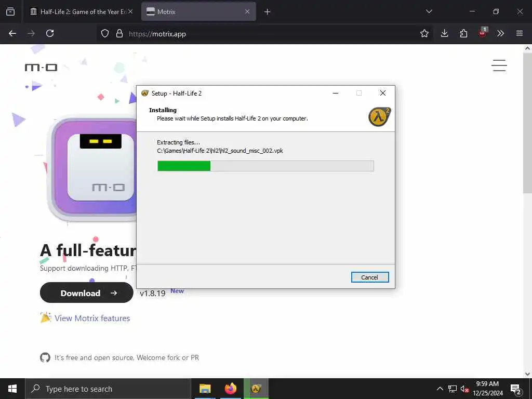The height and width of the screenshot is (399, 532).
Task: Click the Motrix m-o logo
Action: coord(41,68)
